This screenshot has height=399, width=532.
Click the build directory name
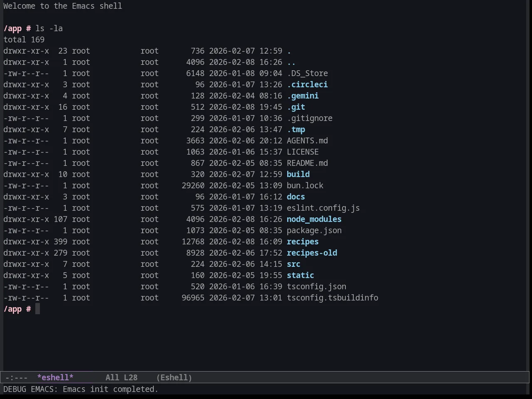coord(298,174)
